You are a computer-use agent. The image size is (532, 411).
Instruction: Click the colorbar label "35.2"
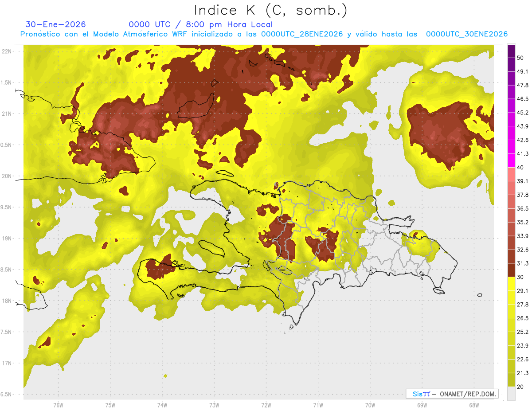pos(523,223)
